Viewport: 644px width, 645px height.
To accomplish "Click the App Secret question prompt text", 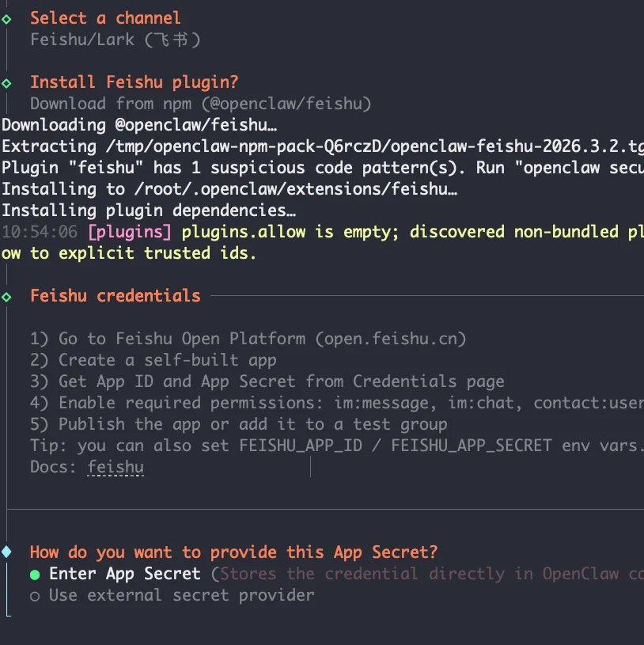I will coord(233,552).
